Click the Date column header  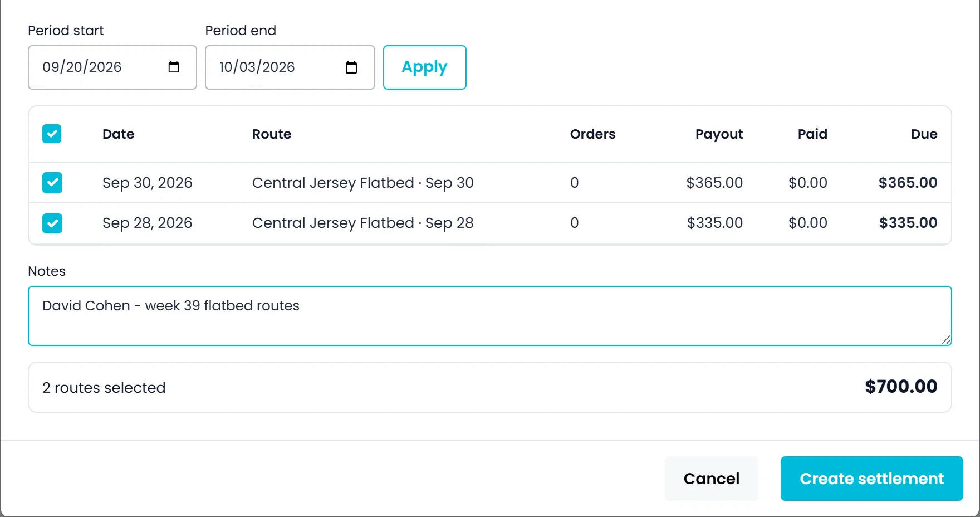pyautogui.click(x=119, y=134)
